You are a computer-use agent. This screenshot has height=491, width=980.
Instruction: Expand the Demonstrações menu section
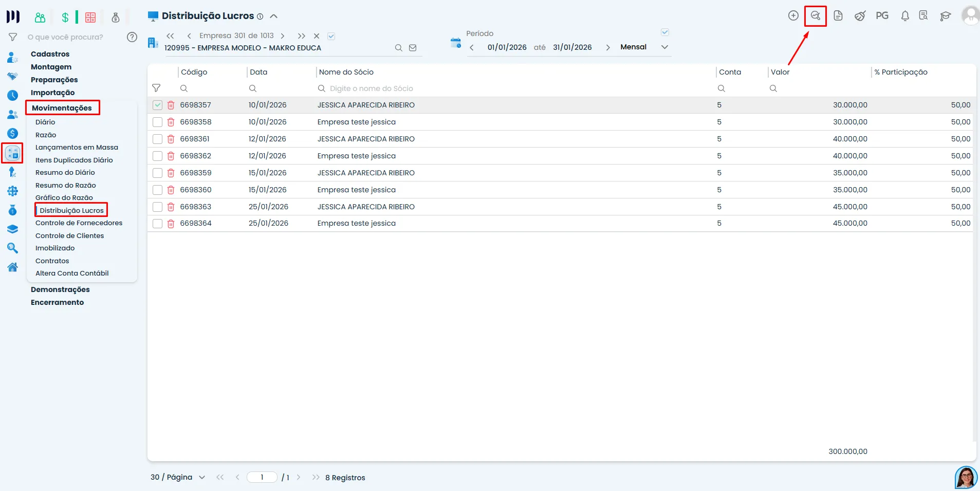[60, 289]
